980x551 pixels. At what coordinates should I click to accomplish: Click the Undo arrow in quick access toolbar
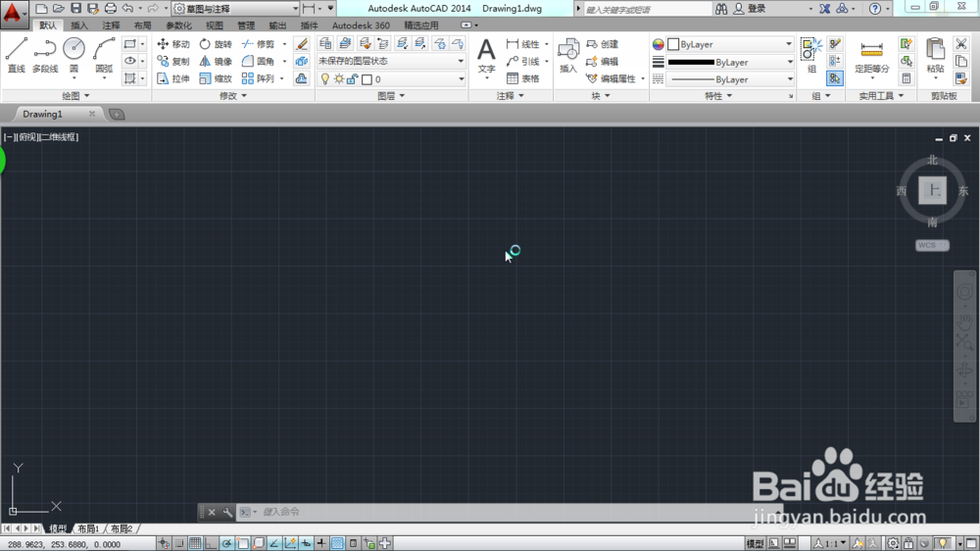click(127, 8)
